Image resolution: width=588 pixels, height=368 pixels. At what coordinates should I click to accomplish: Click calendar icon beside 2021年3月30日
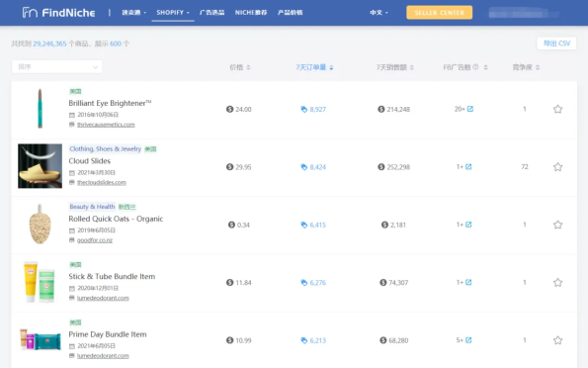71,173
